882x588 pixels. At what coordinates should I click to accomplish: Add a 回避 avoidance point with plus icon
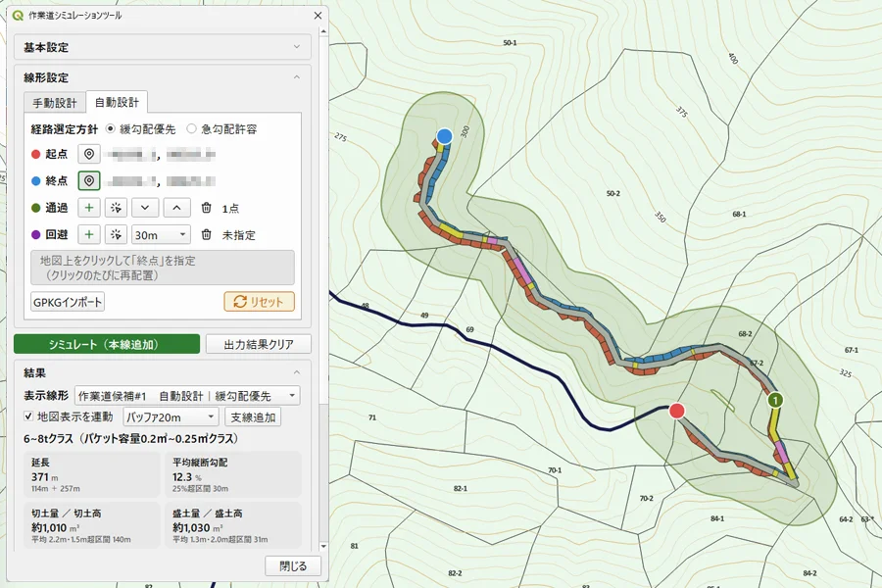coord(89,234)
